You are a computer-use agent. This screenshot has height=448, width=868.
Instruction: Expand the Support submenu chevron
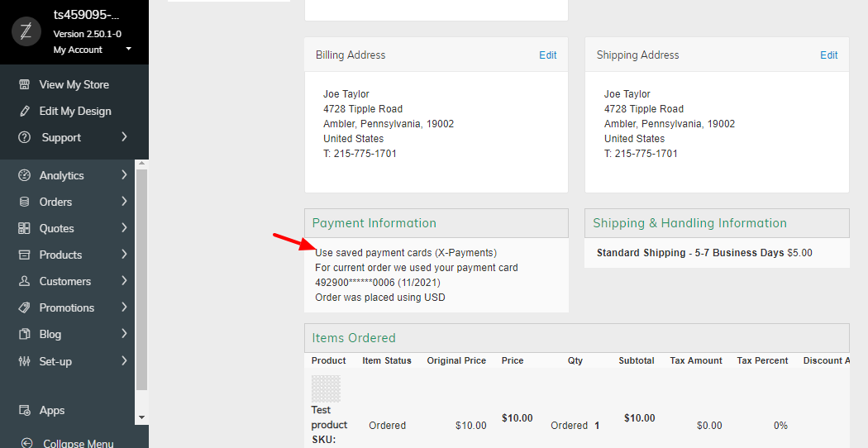pyautogui.click(x=124, y=136)
